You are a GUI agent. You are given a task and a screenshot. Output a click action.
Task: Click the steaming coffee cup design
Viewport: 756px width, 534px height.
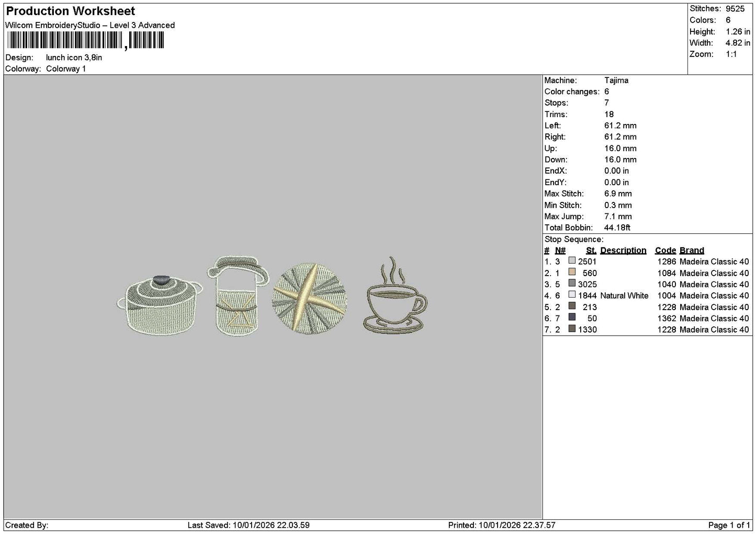(x=395, y=294)
